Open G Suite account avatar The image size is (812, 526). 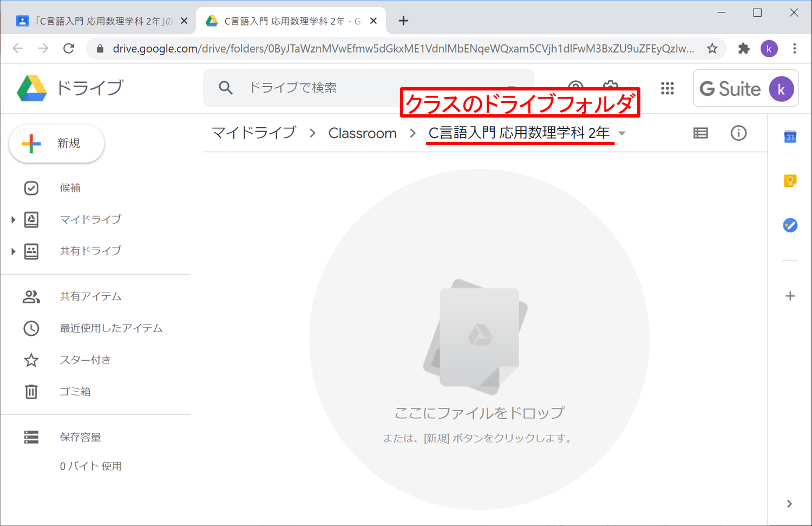pyautogui.click(x=781, y=89)
